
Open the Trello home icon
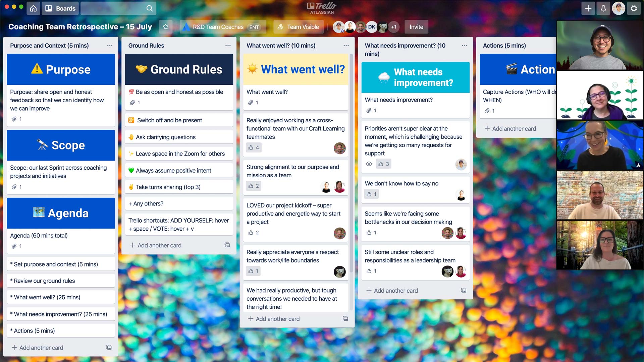(34, 8)
